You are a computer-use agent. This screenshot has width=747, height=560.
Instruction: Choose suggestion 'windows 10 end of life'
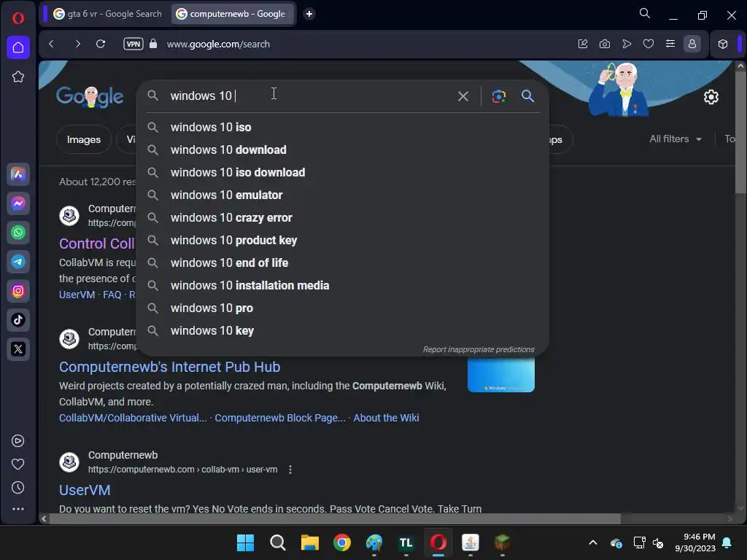[343, 262]
